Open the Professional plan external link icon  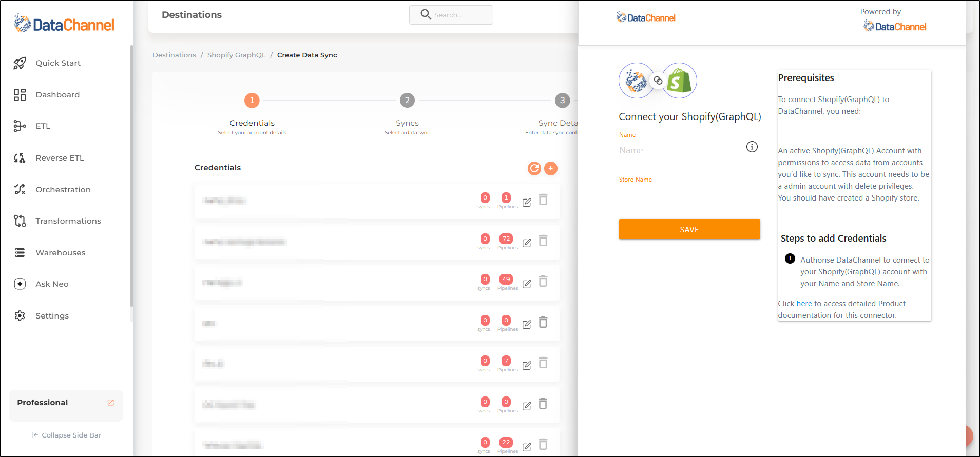(110, 403)
